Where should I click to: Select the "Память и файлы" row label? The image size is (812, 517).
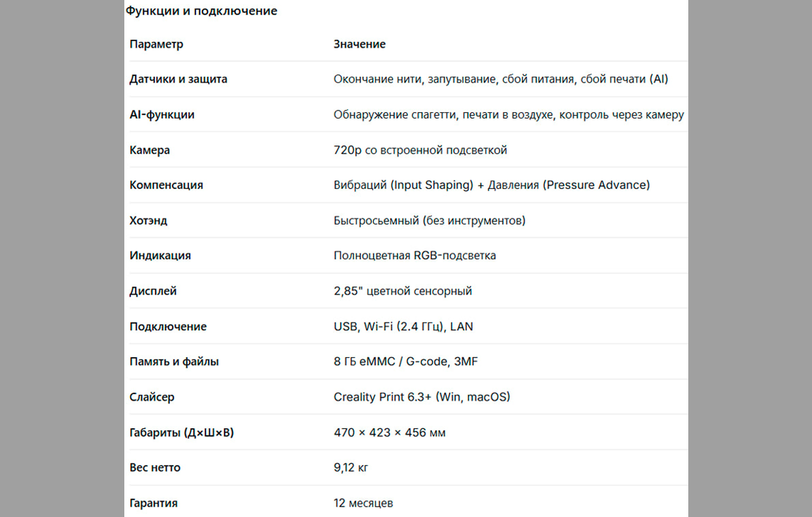174,362
